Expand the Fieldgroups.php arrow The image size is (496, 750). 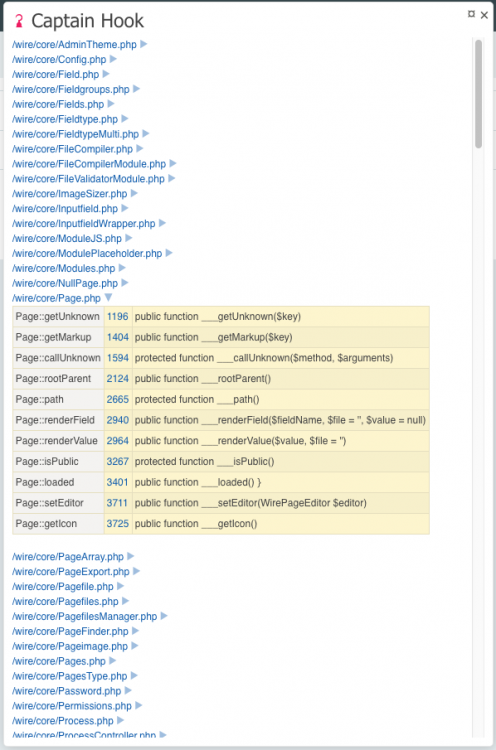(136, 88)
